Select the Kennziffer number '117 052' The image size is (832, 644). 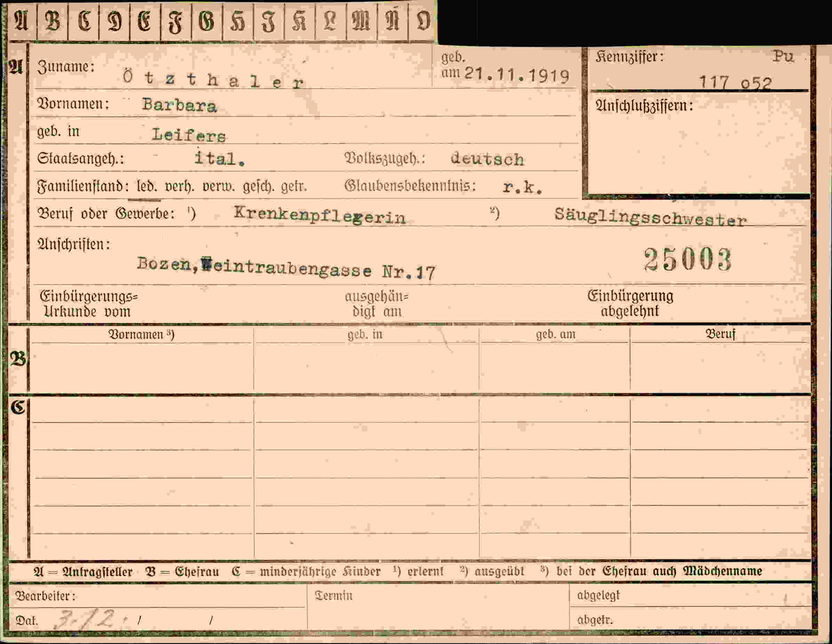[735, 82]
